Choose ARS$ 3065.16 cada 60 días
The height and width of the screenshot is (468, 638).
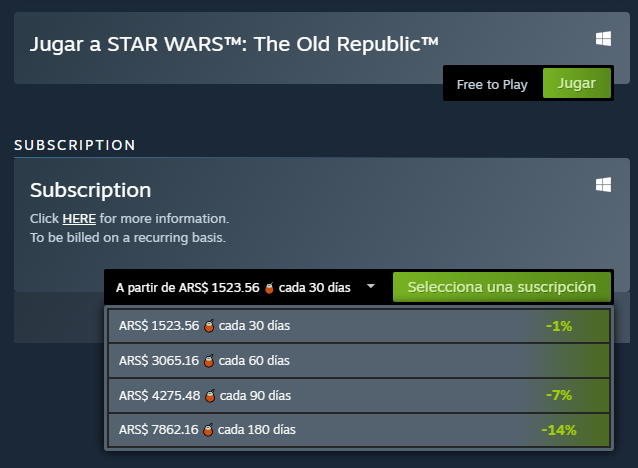point(359,361)
